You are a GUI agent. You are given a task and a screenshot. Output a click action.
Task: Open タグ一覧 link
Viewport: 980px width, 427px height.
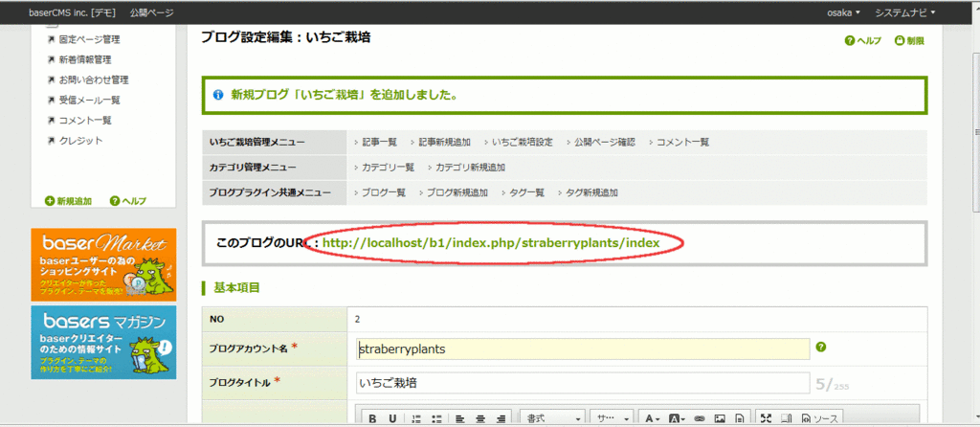[526, 193]
